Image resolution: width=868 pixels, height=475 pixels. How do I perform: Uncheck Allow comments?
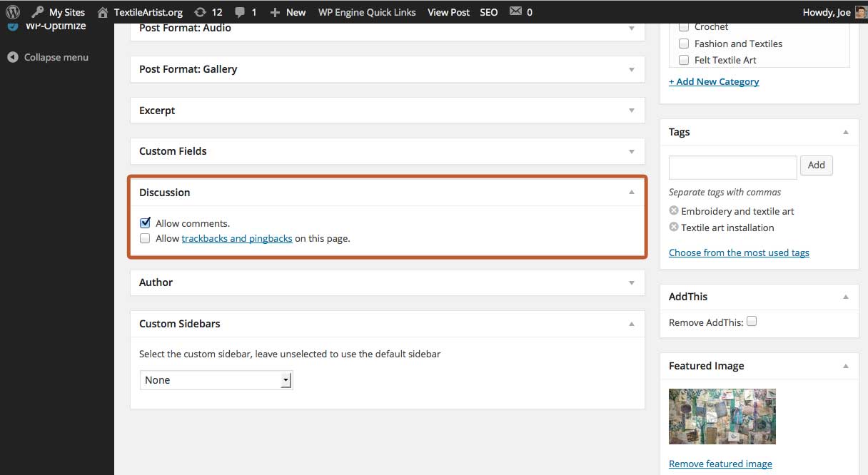pyautogui.click(x=145, y=223)
